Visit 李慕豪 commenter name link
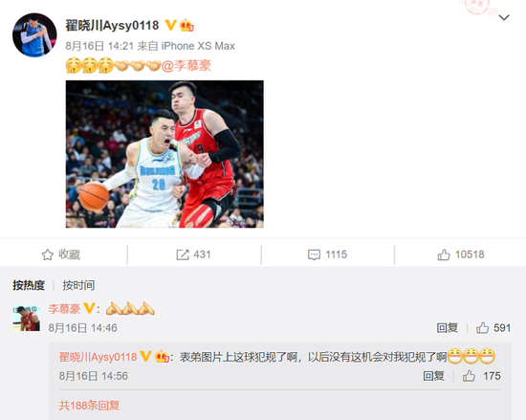Viewport: 526px width, 420px height. click(x=64, y=309)
